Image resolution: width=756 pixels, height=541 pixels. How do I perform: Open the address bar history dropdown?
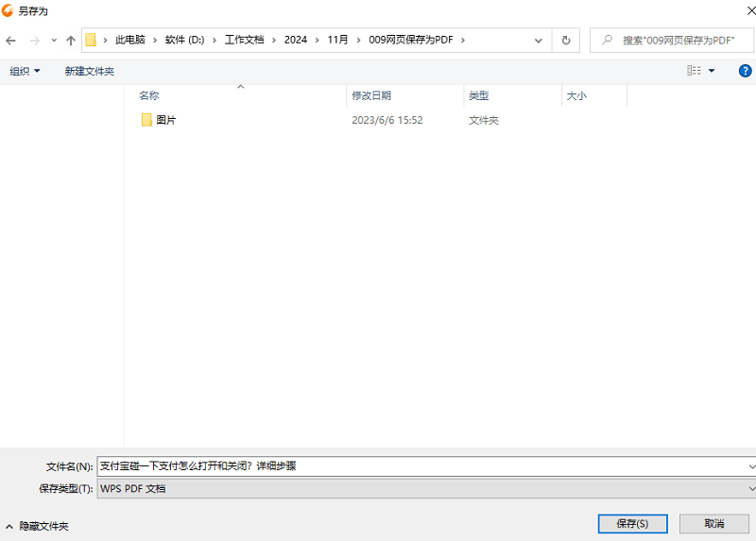[x=539, y=41]
